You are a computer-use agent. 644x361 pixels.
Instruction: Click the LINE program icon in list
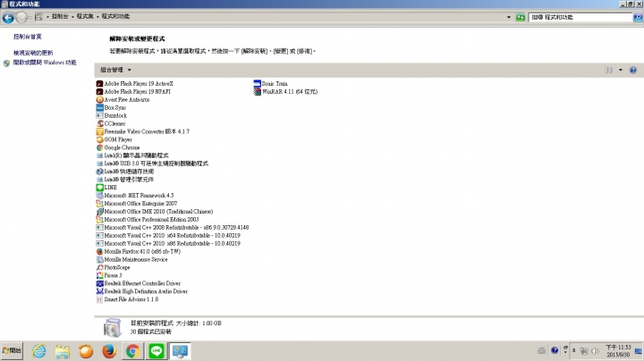click(x=99, y=188)
